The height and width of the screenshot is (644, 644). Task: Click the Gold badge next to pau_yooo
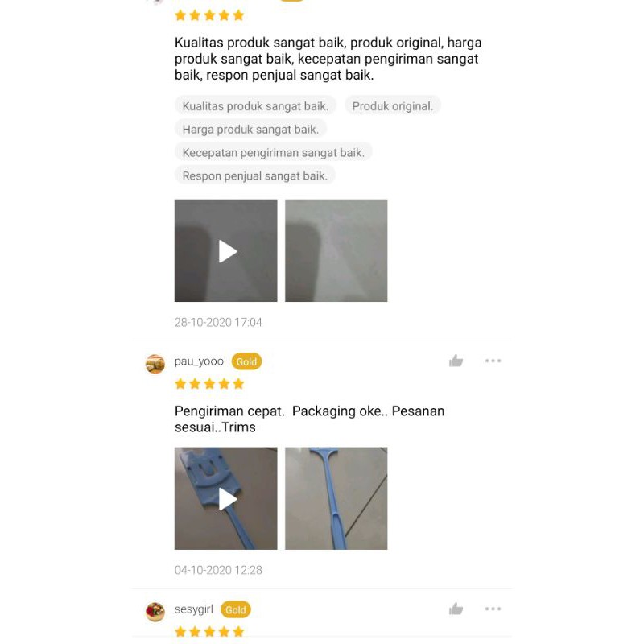(246, 361)
